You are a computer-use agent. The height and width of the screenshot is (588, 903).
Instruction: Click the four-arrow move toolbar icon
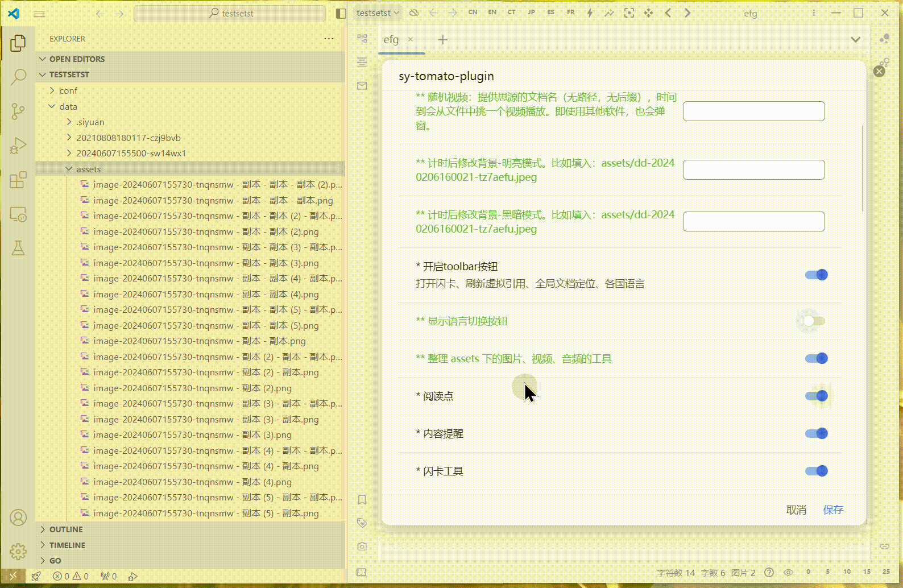point(648,13)
